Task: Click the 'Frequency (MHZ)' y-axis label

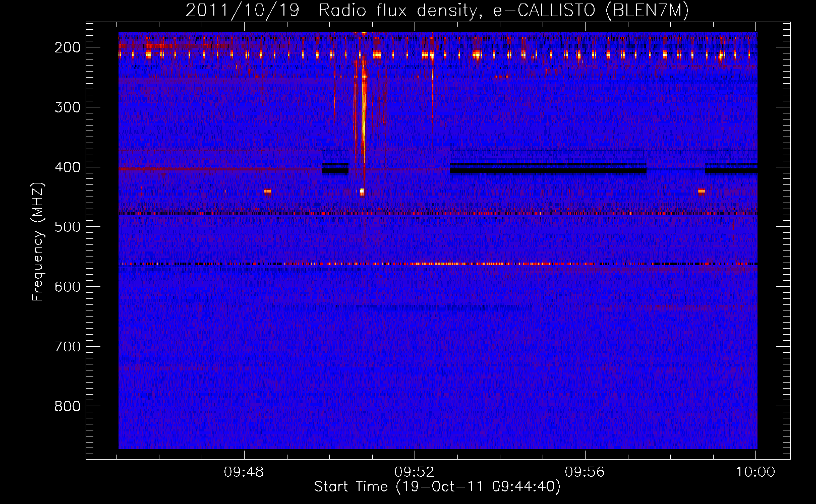Action: 38,241
